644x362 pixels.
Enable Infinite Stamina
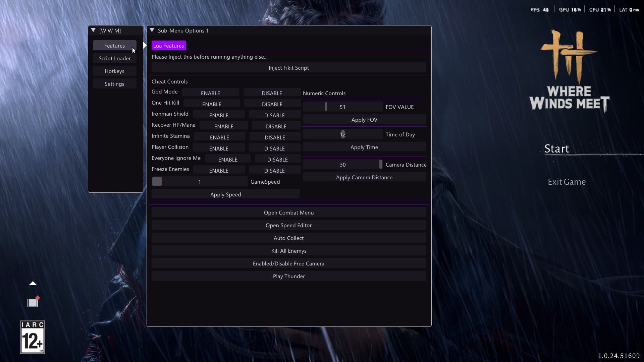pyautogui.click(x=219, y=137)
